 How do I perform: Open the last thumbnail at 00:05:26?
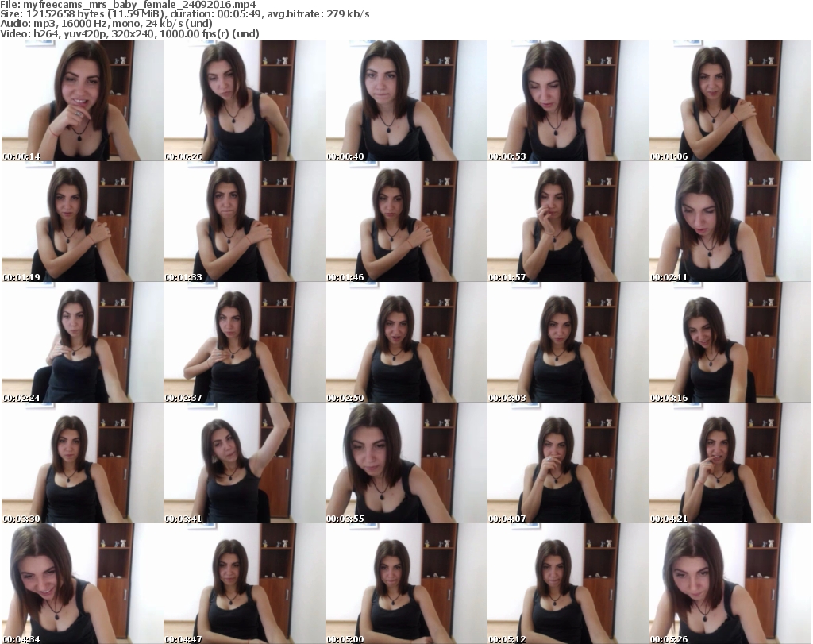pyautogui.click(x=730, y=584)
